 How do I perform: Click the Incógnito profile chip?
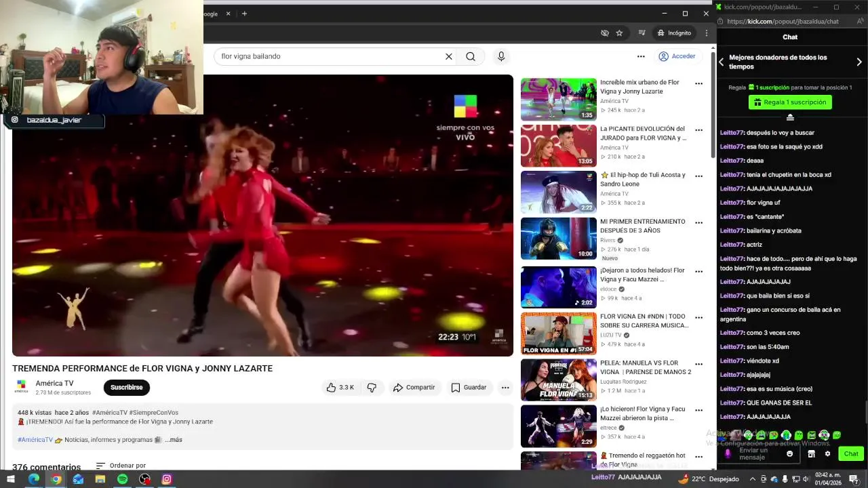pyautogui.click(x=675, y=33)
